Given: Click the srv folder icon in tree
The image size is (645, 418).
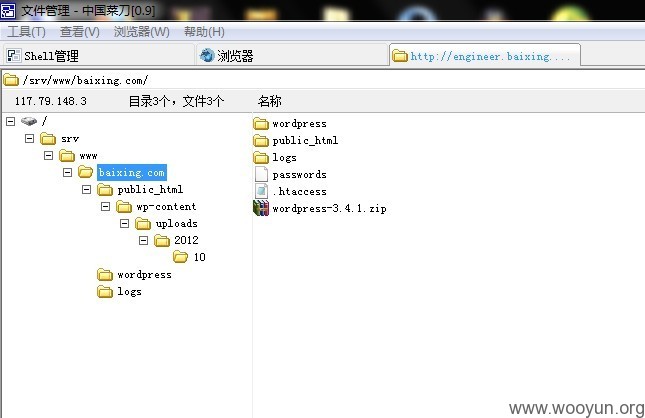Looking at the screenshot, I should pyautogui.click(x=48, y=139).
